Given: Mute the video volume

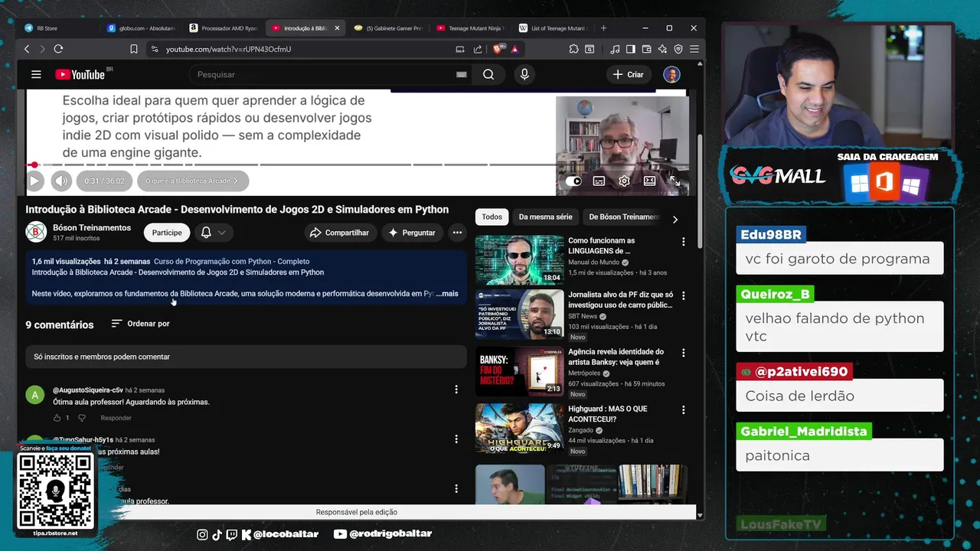Looking at the screenshot, I should (61, 181).
